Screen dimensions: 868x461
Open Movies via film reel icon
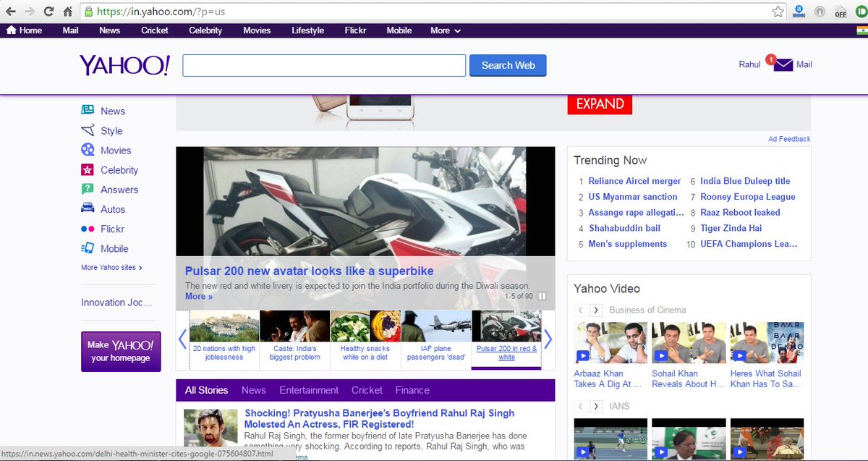[88, 150]
